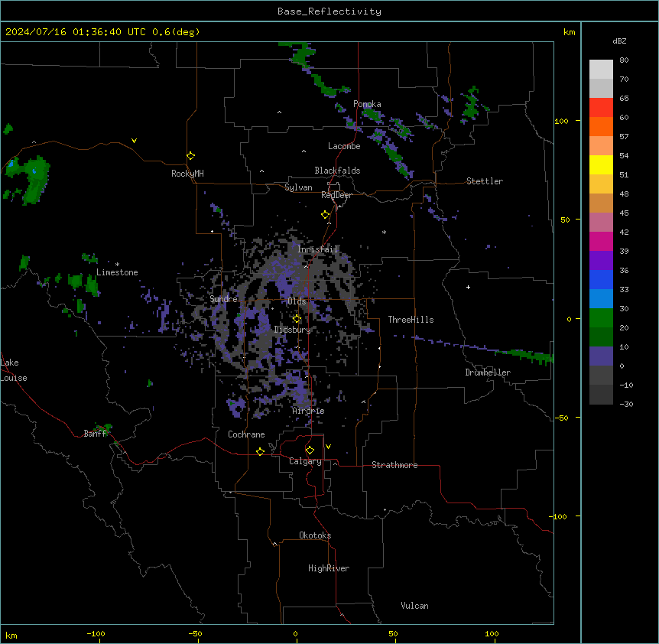Click the Banff town label

pos(95,434)
